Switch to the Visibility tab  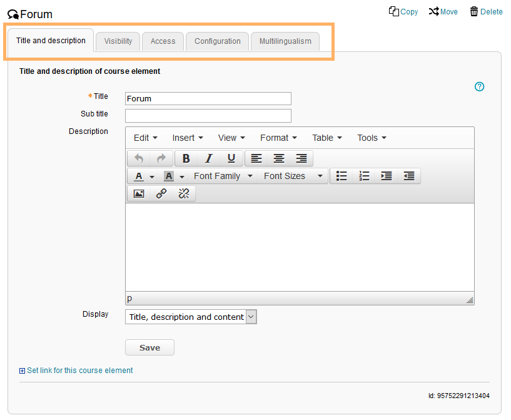[x=118, y=41]
